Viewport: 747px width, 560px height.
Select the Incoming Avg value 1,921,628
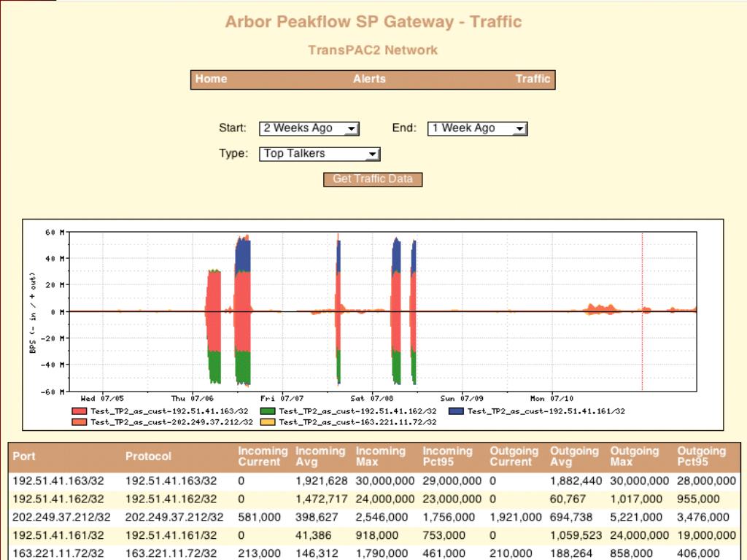click(322, 481)
